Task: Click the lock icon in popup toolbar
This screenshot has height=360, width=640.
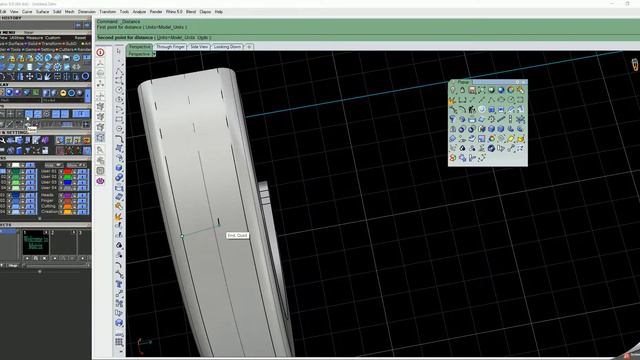Action: 462,90
